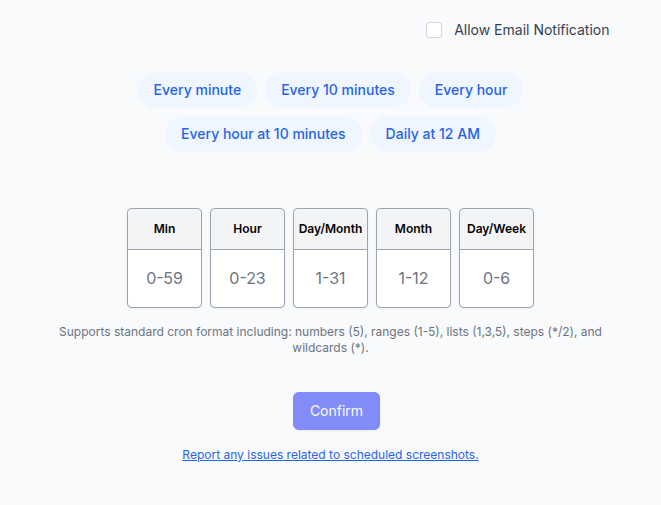Click the Day/Week column header
Image resolution: width=661 pixels, height=505 pixels.
tap(497, 229)
